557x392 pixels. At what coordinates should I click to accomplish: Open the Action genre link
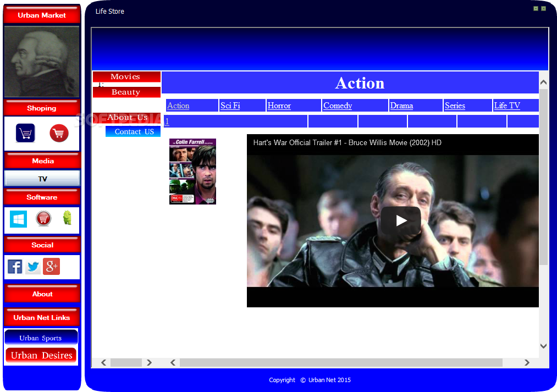[x=178, y=106]
